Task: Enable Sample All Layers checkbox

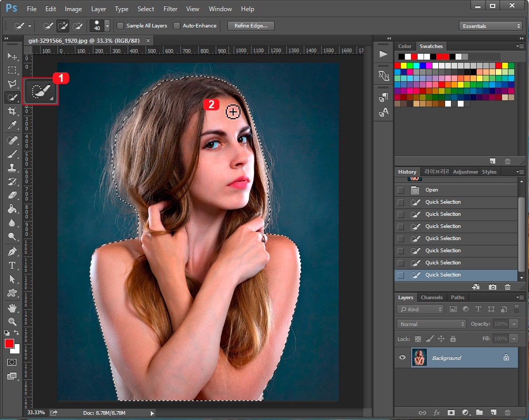Action: [120, 25]
